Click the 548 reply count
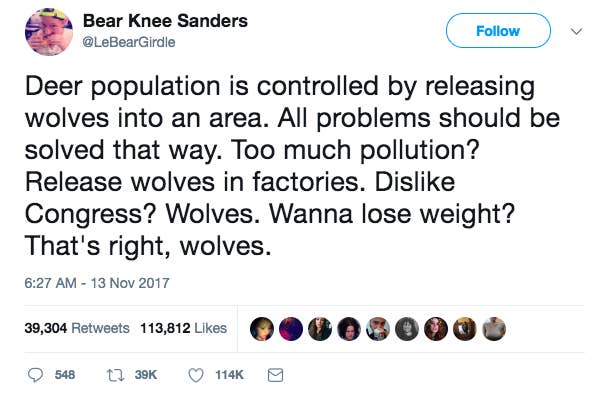The width and height of the screenshot is (615, 404). pyautogui.click(x=65, y=375)
